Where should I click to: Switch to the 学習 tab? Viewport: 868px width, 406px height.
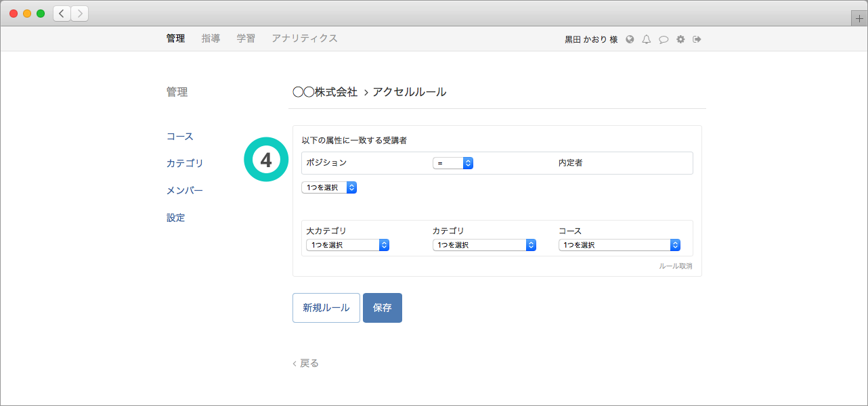[x=246, y=39]
